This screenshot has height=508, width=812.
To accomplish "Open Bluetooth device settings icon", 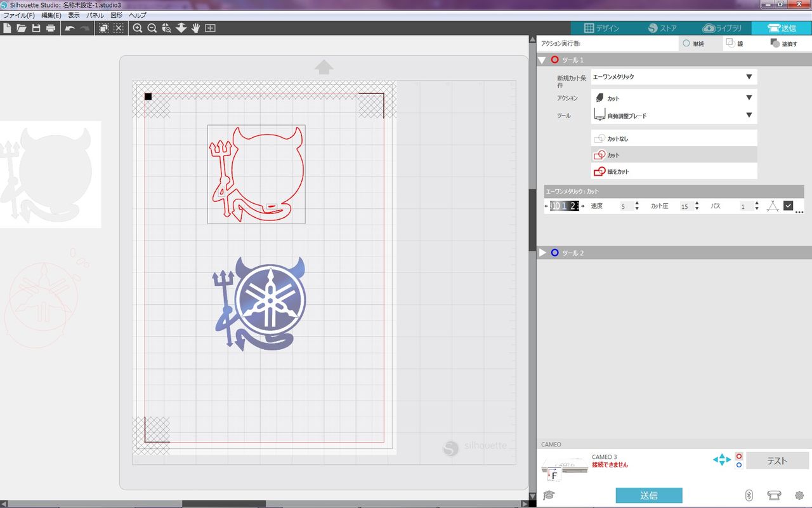I will [749, 495].
